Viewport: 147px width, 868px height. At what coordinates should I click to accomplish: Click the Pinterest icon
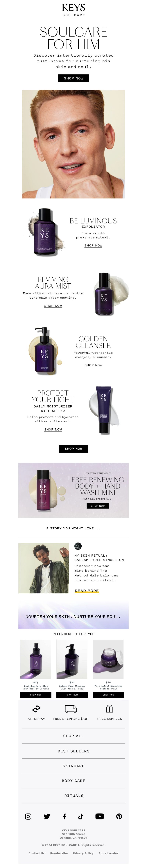click(x=119, y=816)
